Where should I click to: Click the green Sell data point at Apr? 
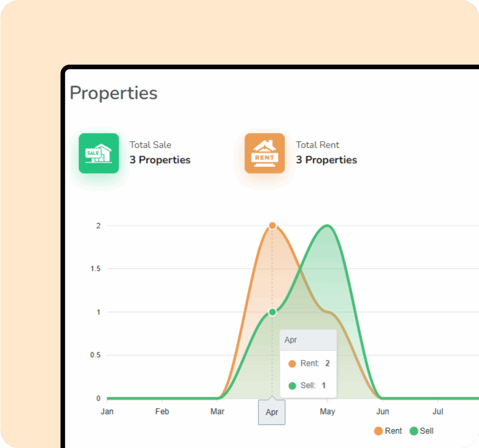(273, 312)
